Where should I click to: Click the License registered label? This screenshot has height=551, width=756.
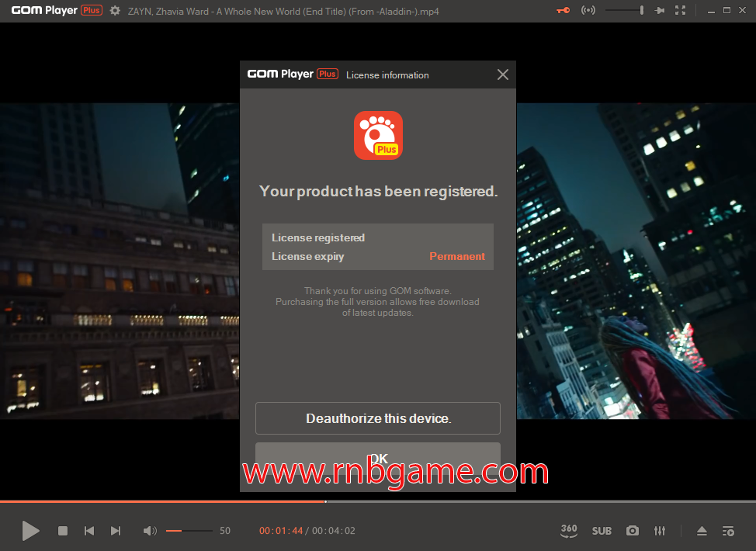(318, 237)
